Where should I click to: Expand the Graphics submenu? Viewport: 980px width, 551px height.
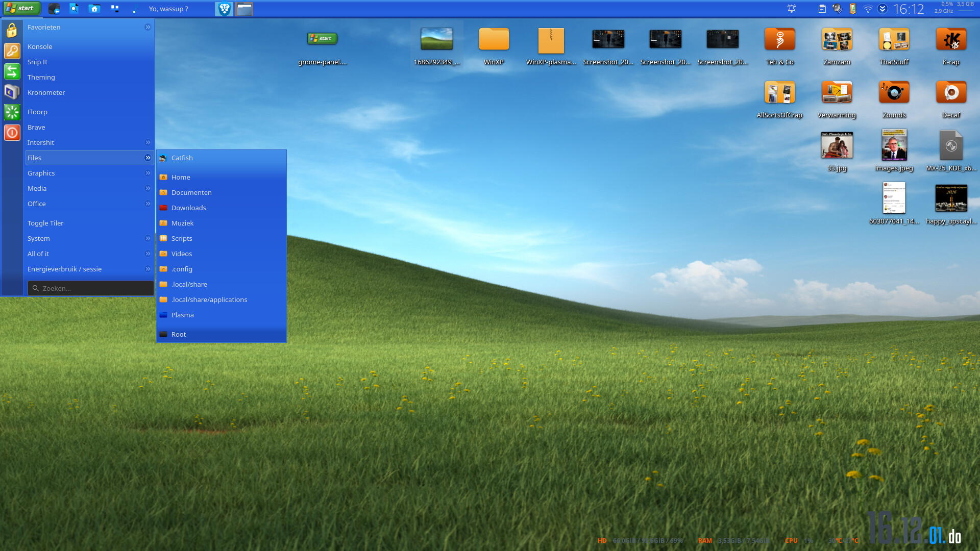(89, 173)
